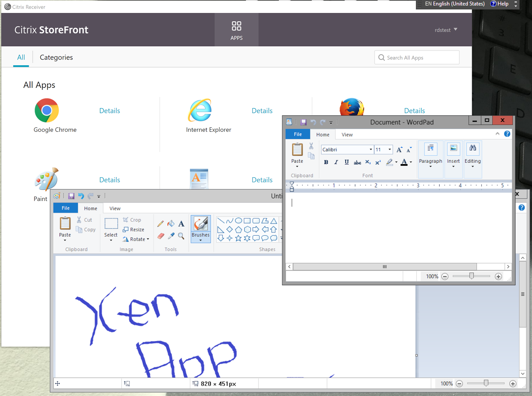This screenshot has width=532, height=396.
Task: Switch to Categories tab in StoreFront
Action: coord(56,57)
